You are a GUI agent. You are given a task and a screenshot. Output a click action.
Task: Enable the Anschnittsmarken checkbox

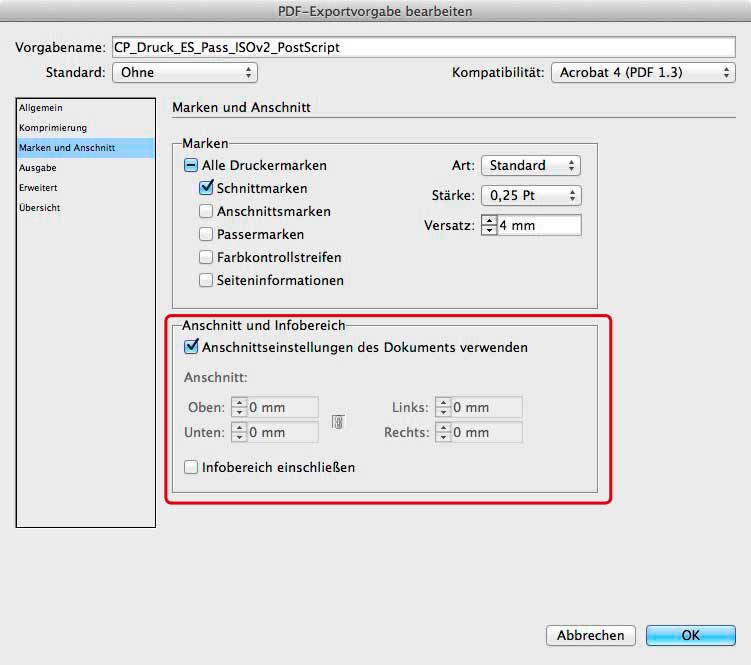click(206, 211)
